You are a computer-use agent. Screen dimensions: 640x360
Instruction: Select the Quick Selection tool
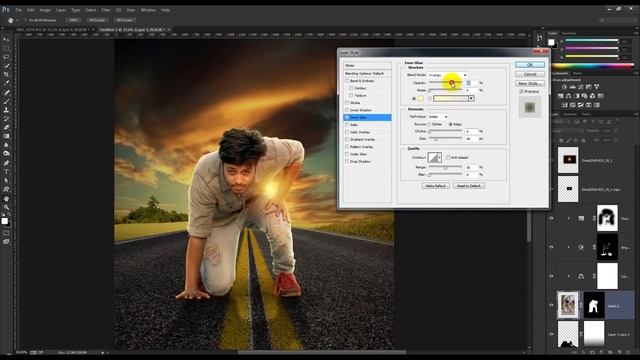click(6, 65)
